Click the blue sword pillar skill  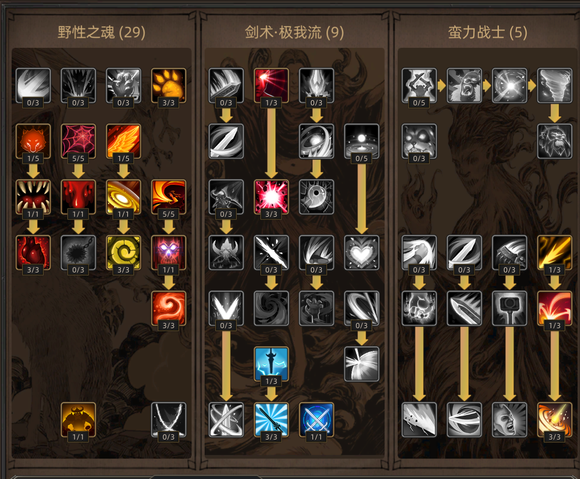(271, 364)
